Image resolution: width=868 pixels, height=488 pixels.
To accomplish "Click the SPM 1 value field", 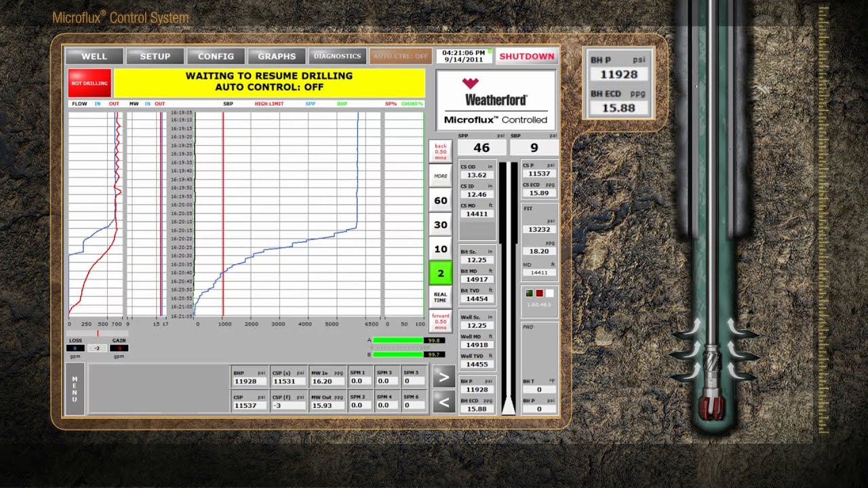I will tap(360, 382).
